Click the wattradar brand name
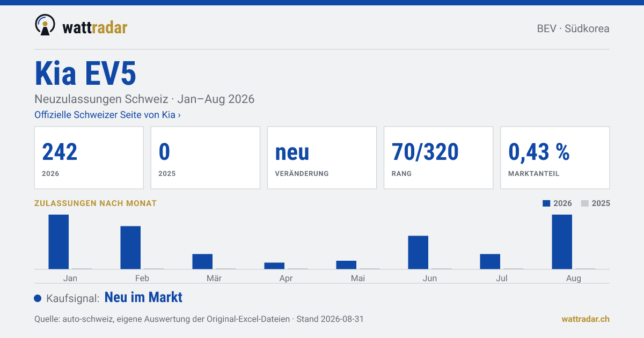Image resolution: width=644 pixels, height=338 pixels. 94,27
